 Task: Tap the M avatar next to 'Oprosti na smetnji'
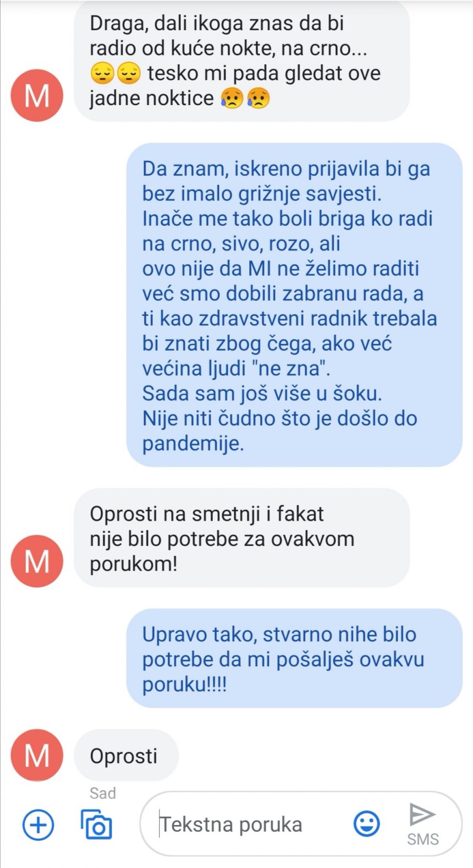37,561
